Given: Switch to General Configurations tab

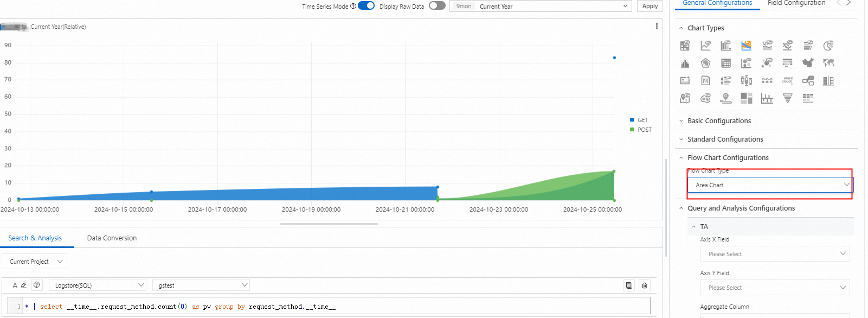Looking at the screenshot, I should coord(717,3).
